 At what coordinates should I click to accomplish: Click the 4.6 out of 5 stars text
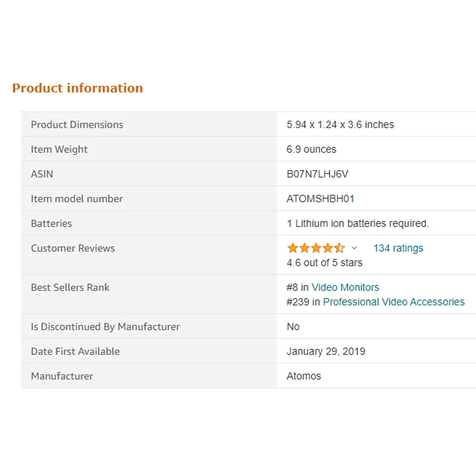(324, 262)
